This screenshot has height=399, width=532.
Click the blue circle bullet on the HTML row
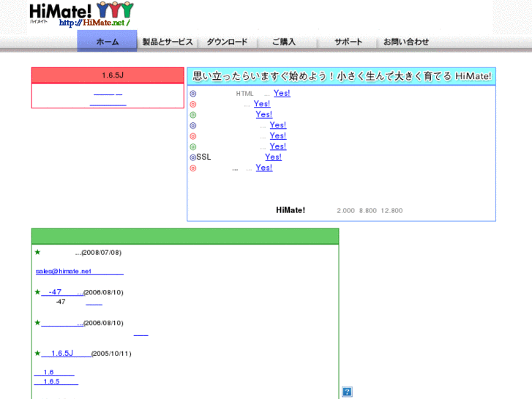(x=193, y=94)
